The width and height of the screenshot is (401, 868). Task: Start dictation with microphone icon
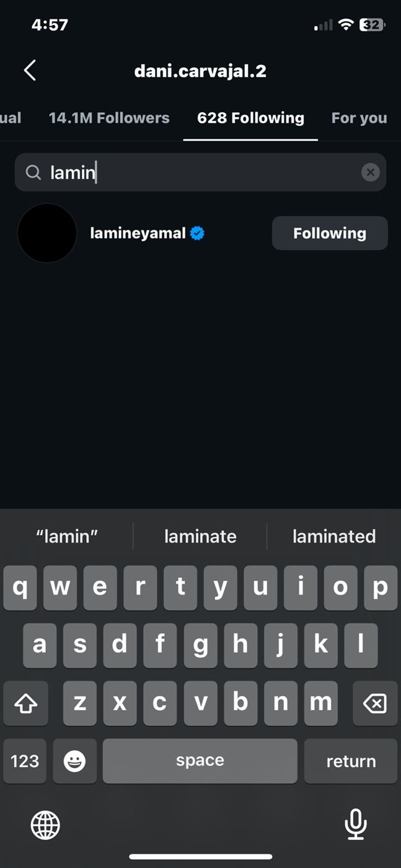point(355,825)
